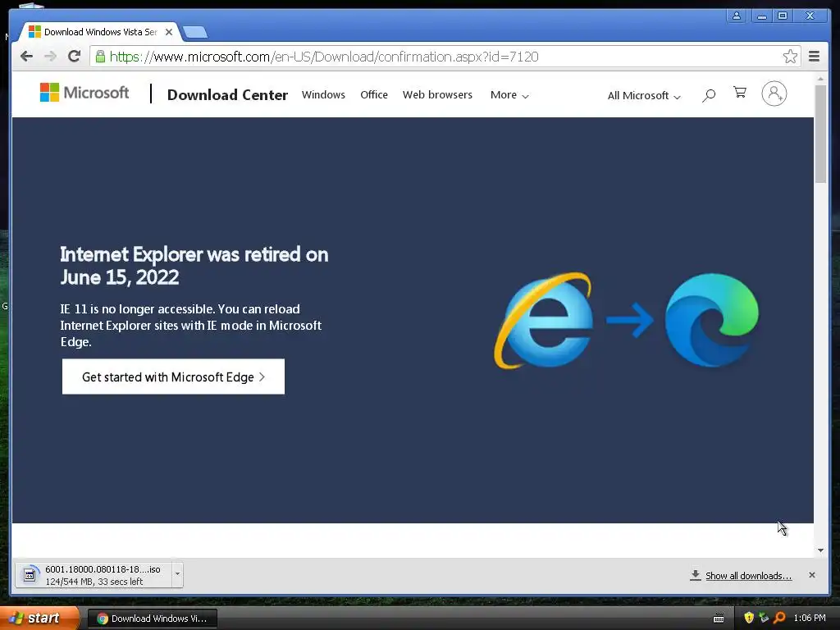Screen dimensions: 840x630
Task: Click Show all downloads link
Action: click(748, 576)
